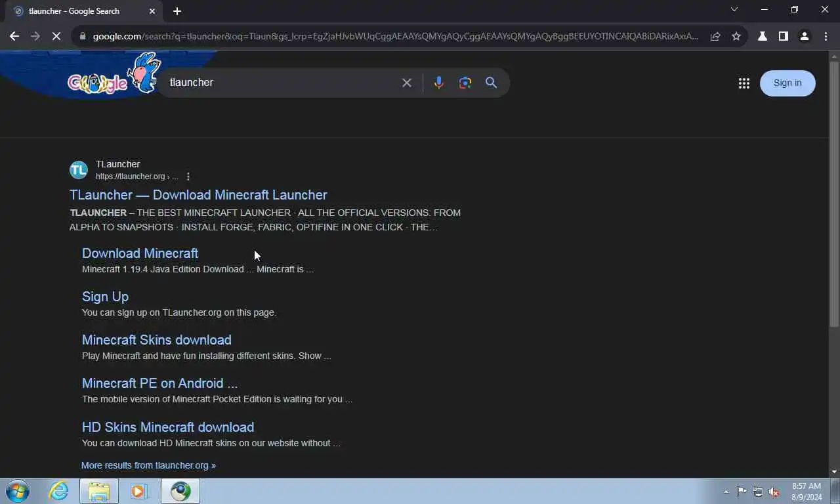Open Chrome Labs flask icon
Viewport: 840px width, 504px height.
pos(763,37)
